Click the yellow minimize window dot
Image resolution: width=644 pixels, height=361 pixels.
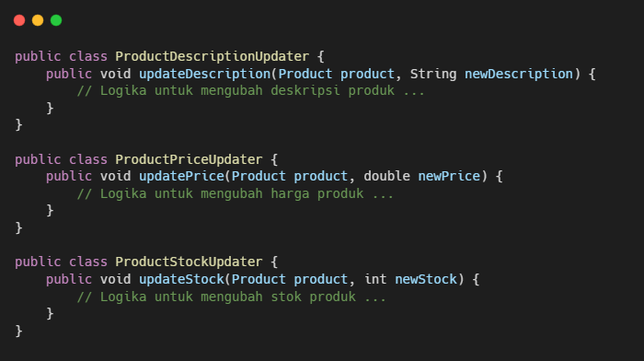38,20
